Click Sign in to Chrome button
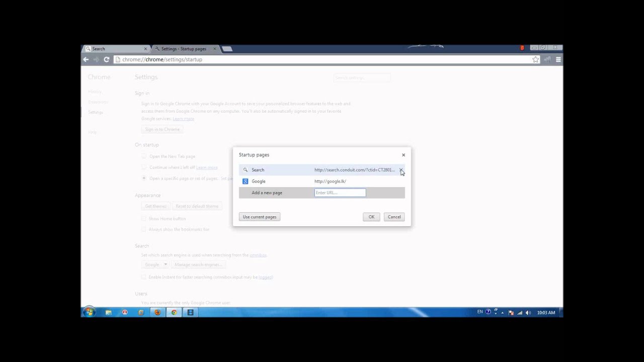The height and width of the screenshot is (362, 644). 162,129
